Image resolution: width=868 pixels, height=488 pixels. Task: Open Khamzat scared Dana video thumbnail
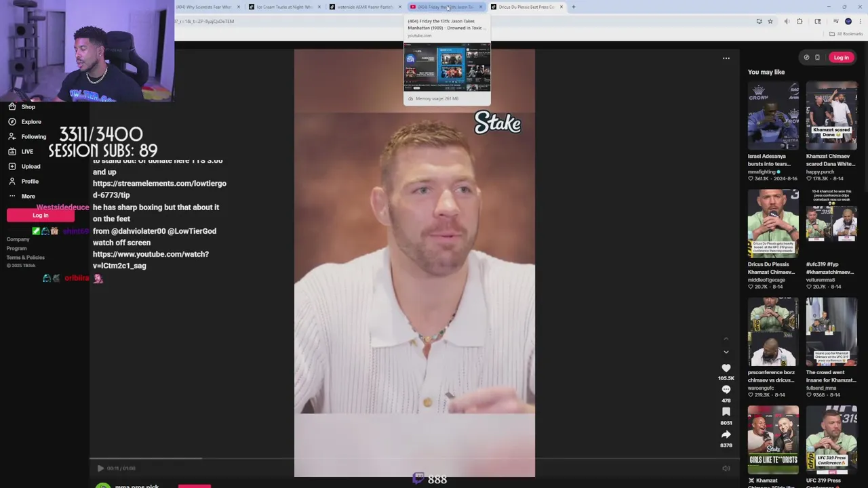click(x=831, y=116)
